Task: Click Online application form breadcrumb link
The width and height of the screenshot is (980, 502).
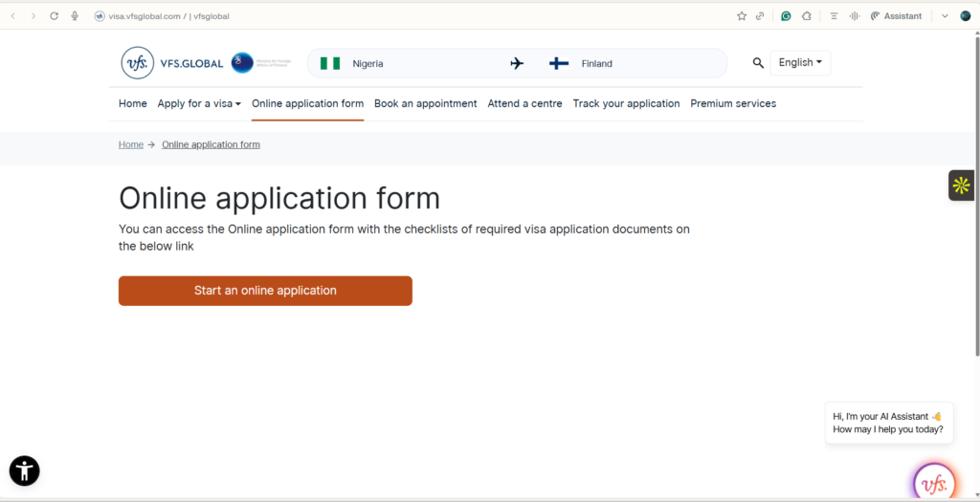Action: point(211,144)
